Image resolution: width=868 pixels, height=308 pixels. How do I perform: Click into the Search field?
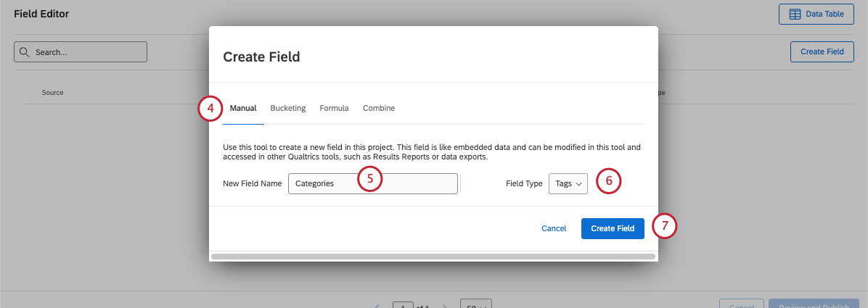87,52
